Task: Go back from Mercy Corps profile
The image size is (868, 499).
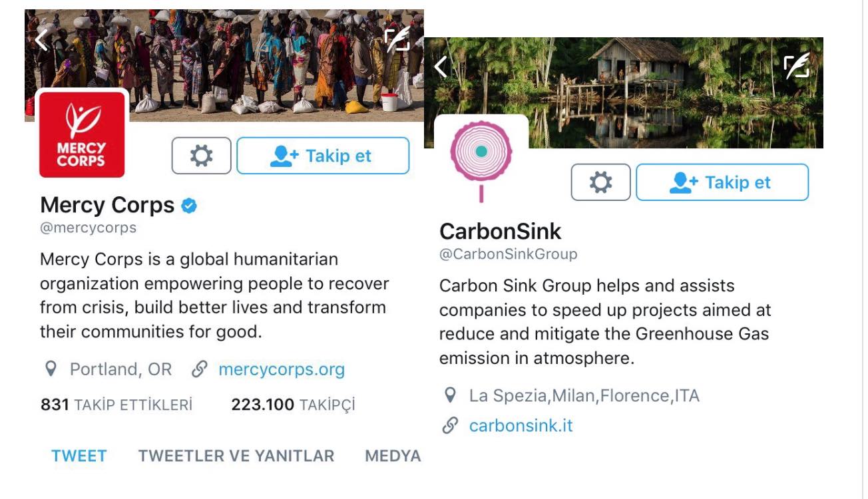Action: [42, 40]
